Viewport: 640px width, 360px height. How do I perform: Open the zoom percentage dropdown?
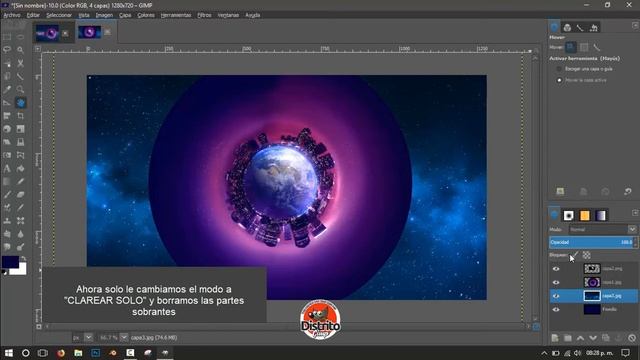[124, 338]
